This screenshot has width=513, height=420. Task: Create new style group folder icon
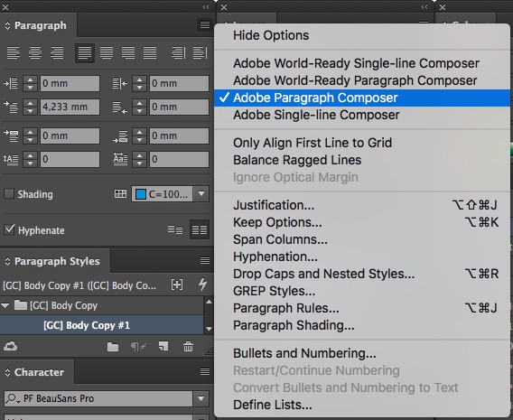(x=113, y=347)
